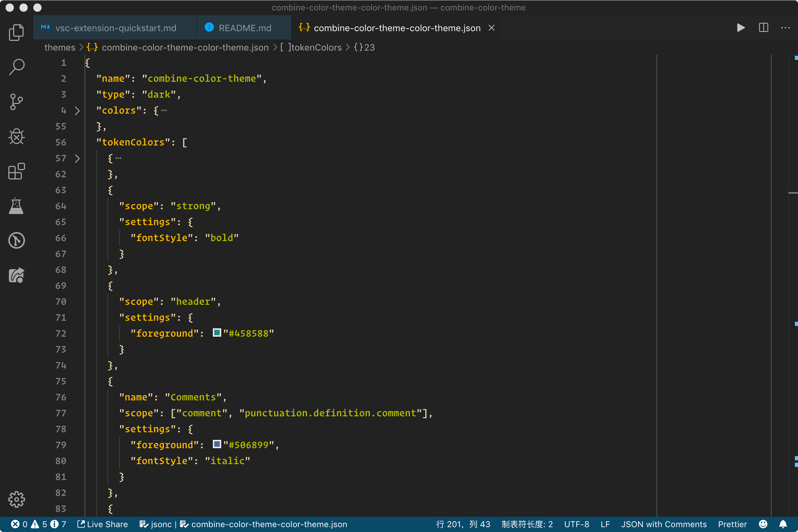Open the Live Share activity bar icon

(x=16, y=275)
